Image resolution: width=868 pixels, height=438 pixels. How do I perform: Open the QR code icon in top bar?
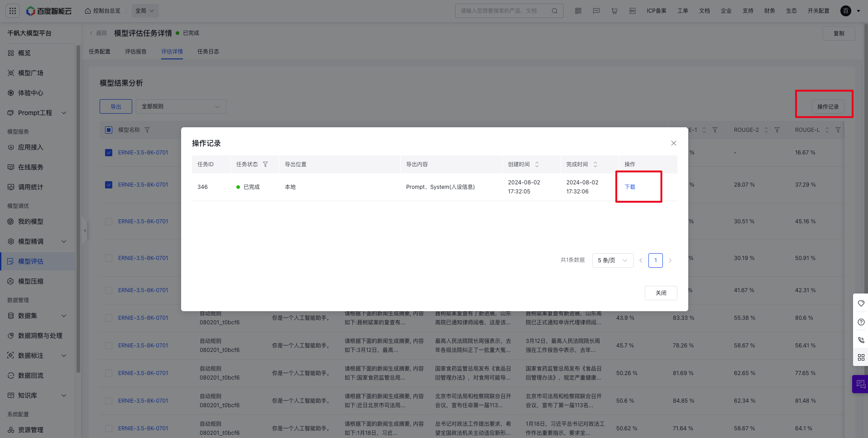coord(578,11)
